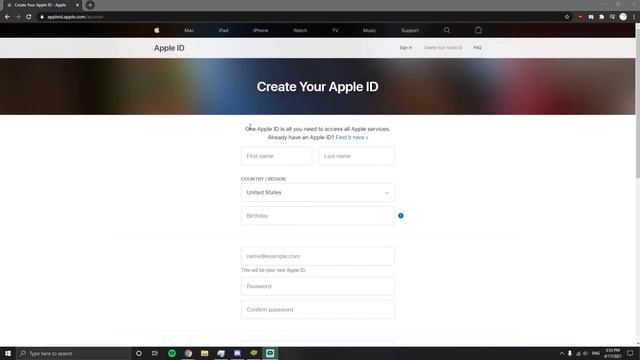Screen dimensions: 640x360
Task: Open Chrome three-dot menu
Action: click(x=634, y=17)
